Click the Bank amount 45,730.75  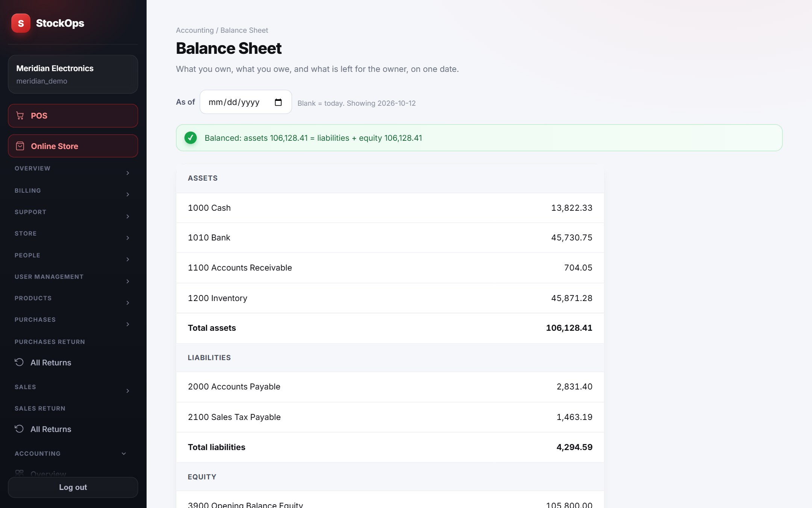(572, 237)
